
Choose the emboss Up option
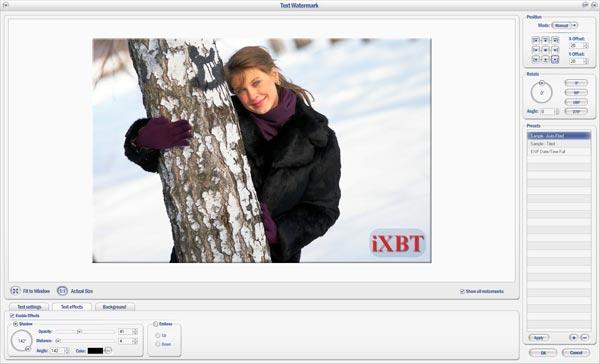click(x=158, y=335)
